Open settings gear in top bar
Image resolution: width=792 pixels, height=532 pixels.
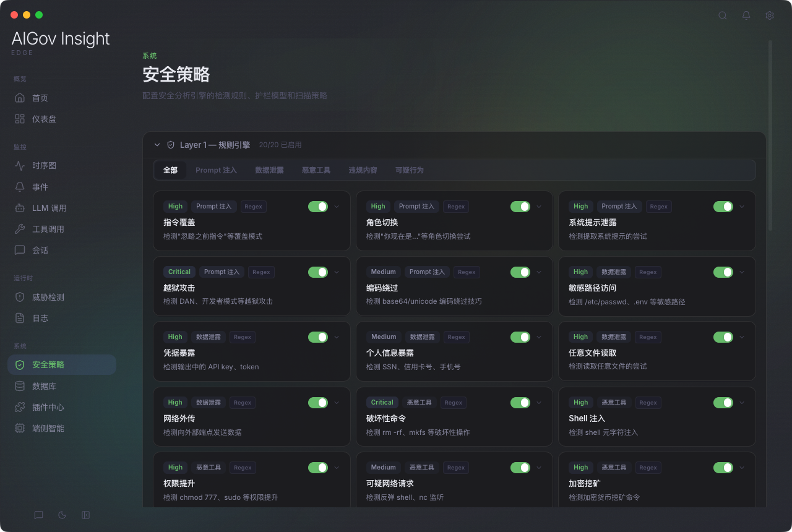coord(770,15)
